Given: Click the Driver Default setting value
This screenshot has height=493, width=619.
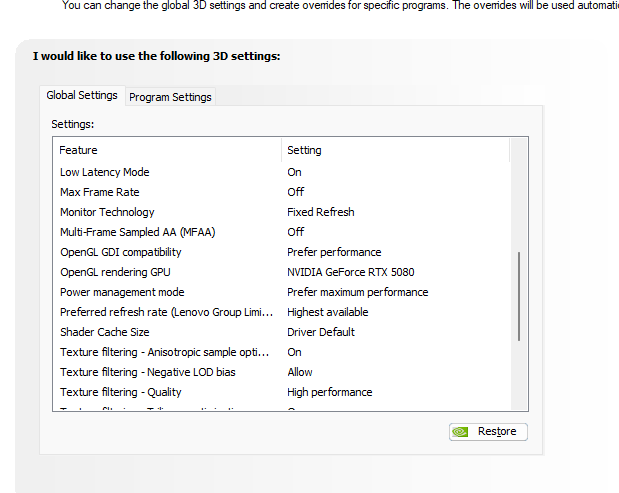Looking at the screenshot, I should (321, 332).
